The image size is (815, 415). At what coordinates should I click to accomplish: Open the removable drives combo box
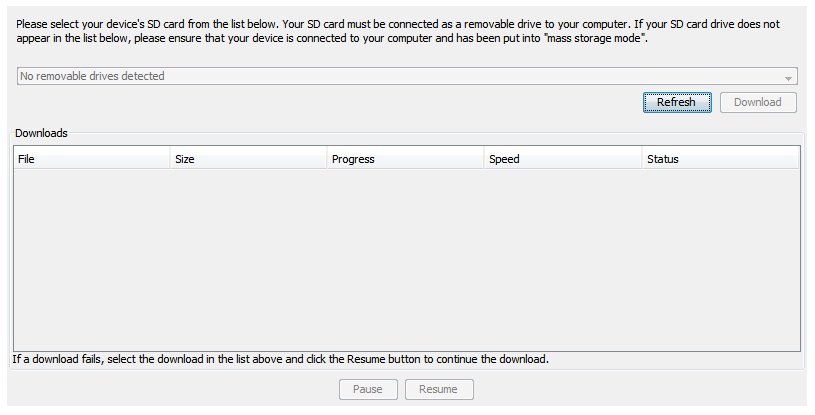(x=407, y=76)
